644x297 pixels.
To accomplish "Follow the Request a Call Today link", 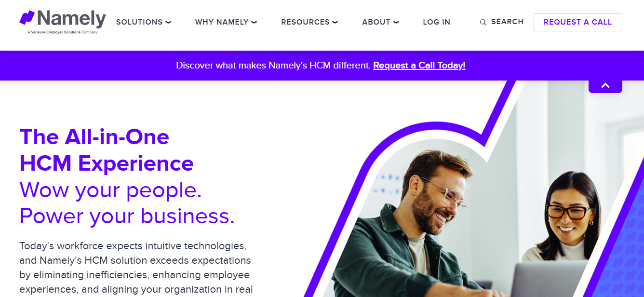I will [419, 66].
